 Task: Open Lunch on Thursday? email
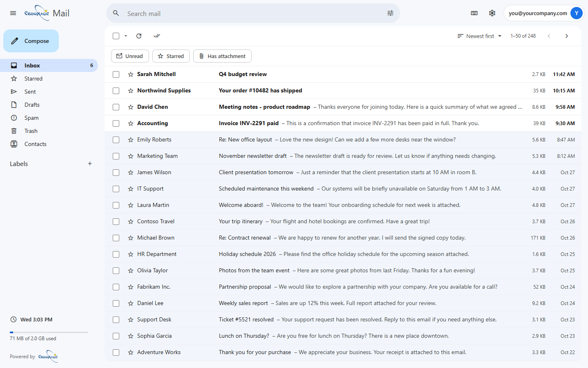click(343, 336)
